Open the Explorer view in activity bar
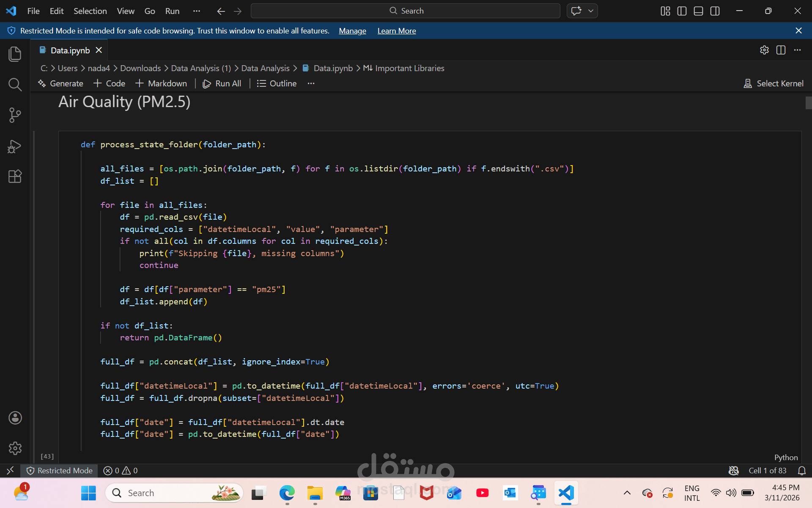The height and width of the screenshot is (508, 812). point(15,54)
